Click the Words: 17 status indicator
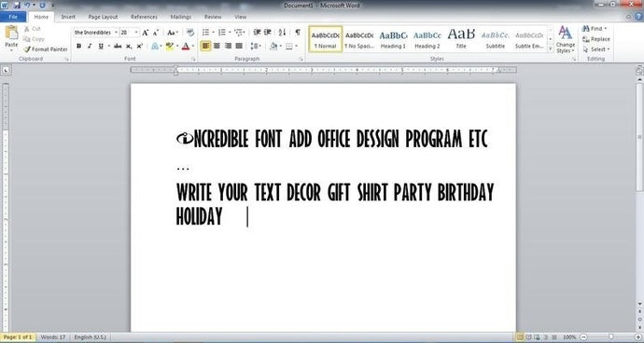 click(53, 337)
